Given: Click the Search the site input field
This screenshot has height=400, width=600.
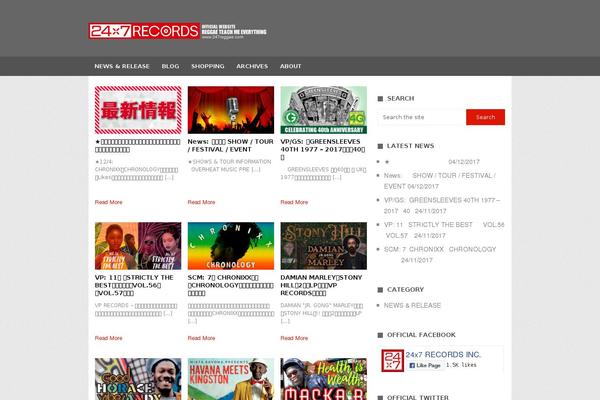Looking at the screenshot, I should pos(422,117).
